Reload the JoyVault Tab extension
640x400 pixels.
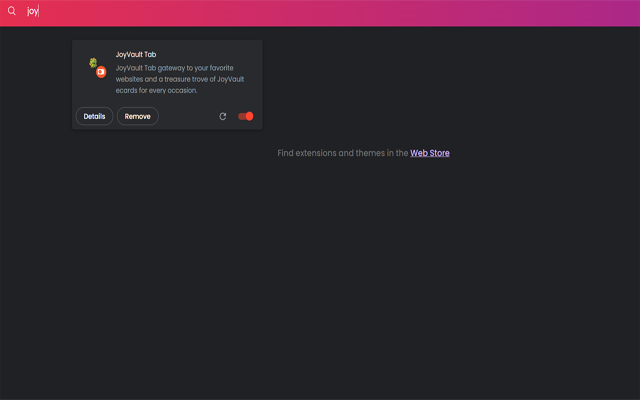coord(222,116)
